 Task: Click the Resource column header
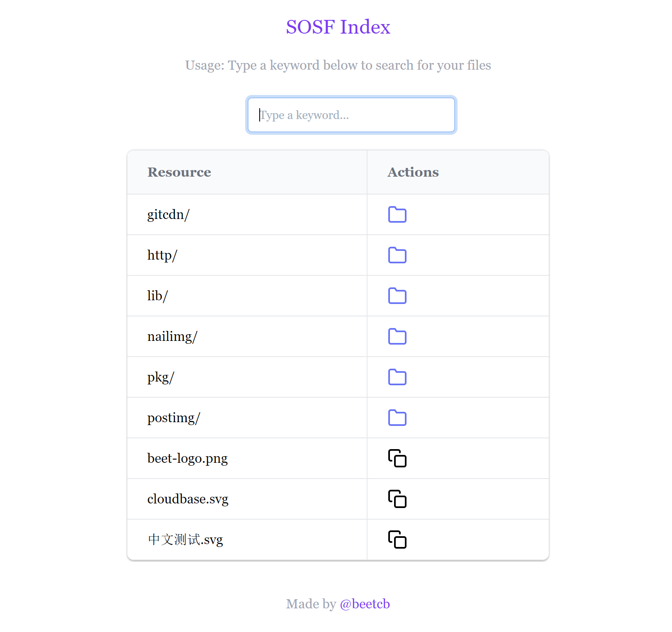point(179,172)
